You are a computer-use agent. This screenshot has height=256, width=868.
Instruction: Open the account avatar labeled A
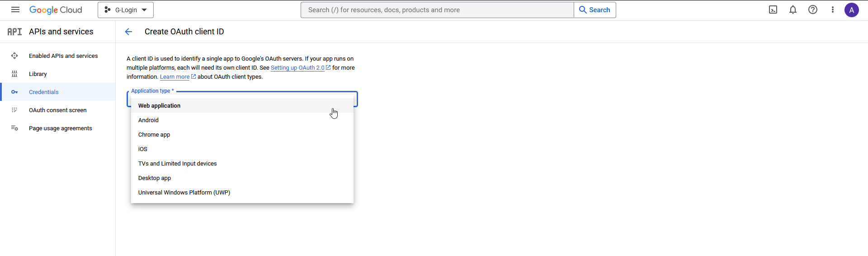pyautogui.click(x=852, y=10)
